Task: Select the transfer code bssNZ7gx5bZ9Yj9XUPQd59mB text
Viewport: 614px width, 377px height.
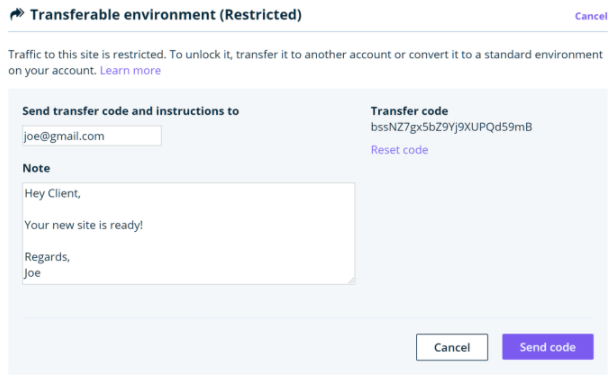Action: tap(451, 127)
